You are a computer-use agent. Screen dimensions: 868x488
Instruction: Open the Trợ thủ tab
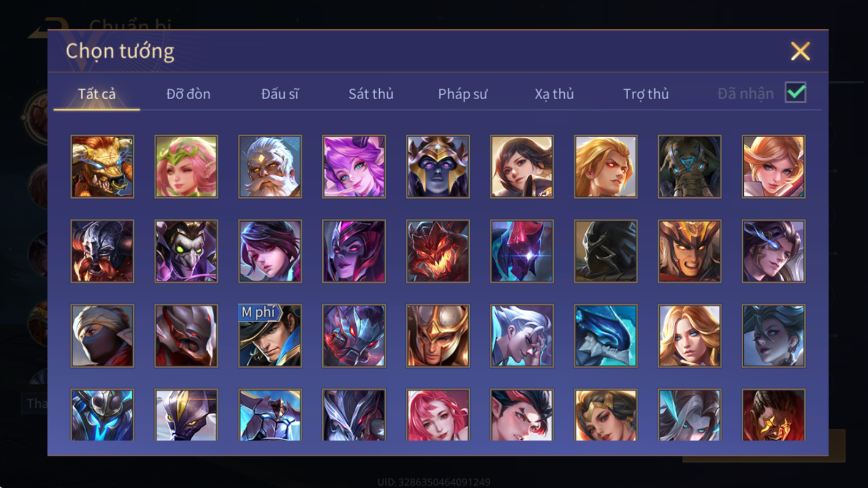(x=646, y=94)
